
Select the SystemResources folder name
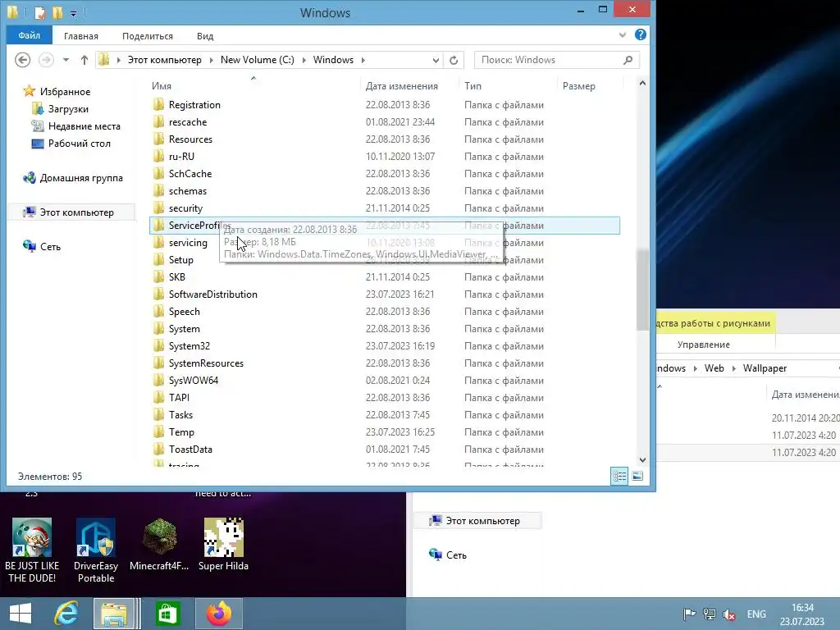pyautogui.click(x=206, y=363)
